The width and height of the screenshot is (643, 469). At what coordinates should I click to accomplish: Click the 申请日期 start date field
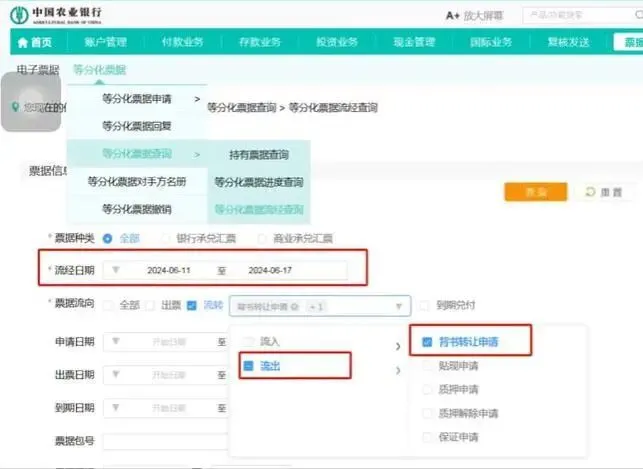169,342
